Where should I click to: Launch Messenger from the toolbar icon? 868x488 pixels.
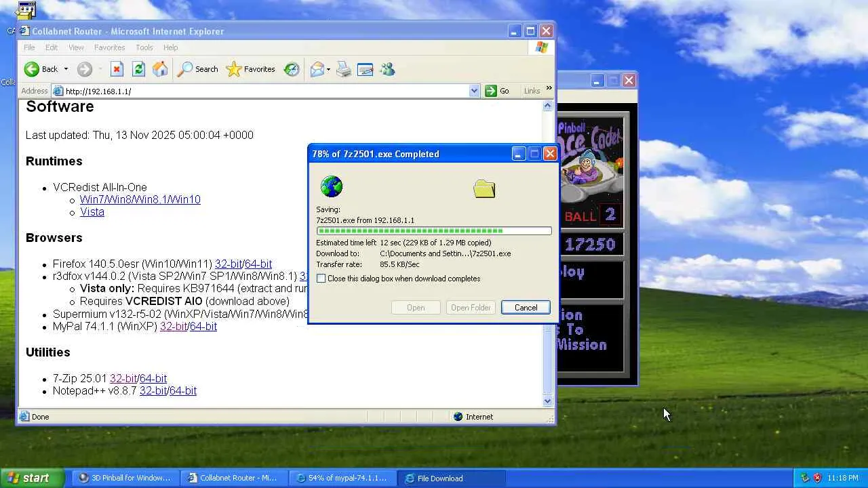point(387,69)
